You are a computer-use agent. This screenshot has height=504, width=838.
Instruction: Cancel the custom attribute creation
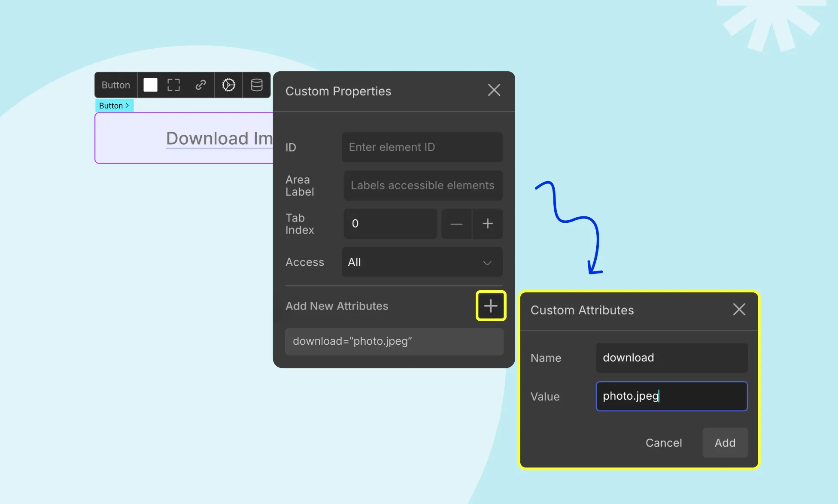point(664,443)
